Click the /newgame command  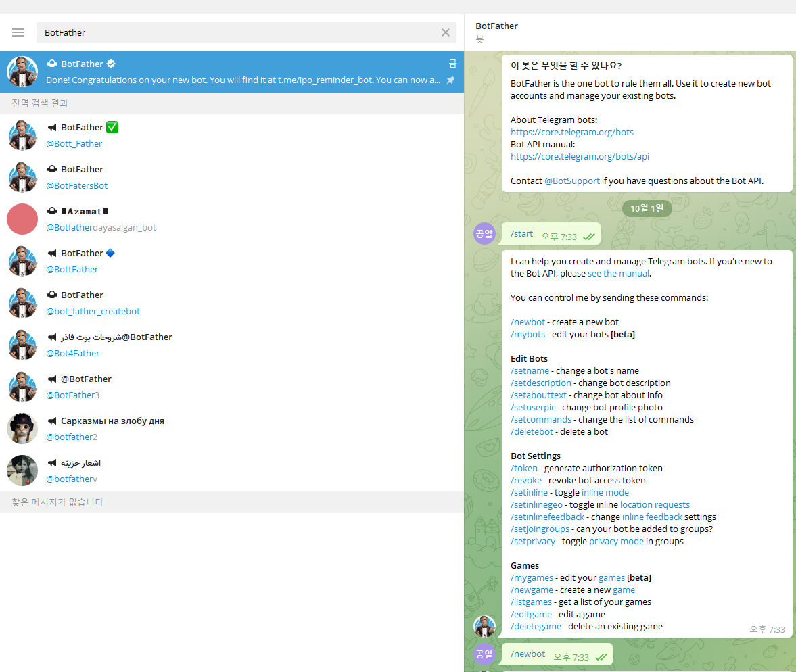click(532, 590)
